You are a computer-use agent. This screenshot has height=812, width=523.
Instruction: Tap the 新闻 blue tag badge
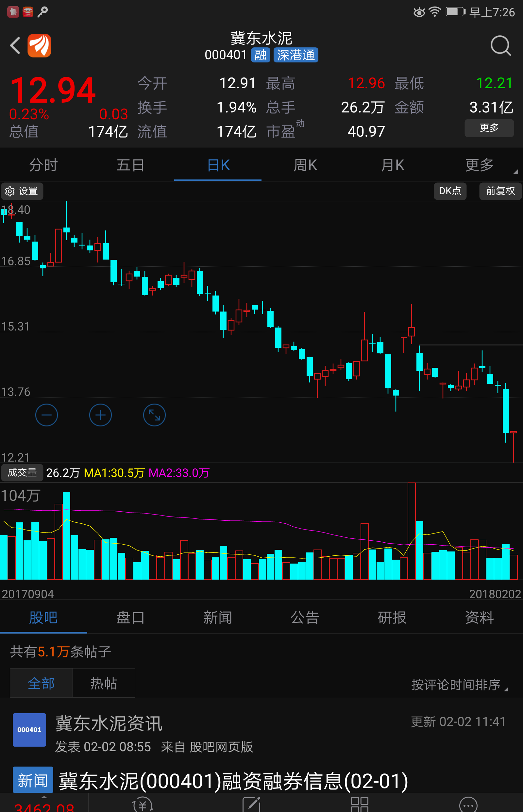pyautogui.click(x=33, y=780)
